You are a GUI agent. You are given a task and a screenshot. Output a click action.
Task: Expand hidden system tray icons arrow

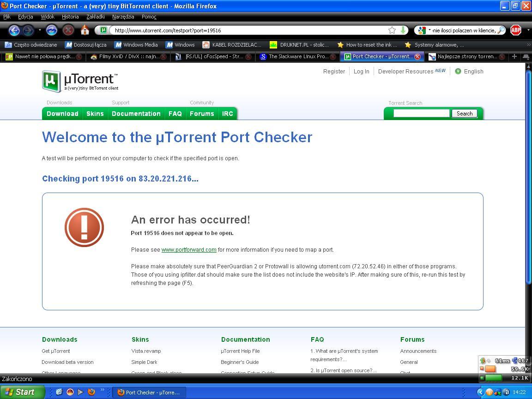click(x=480, y=392)
